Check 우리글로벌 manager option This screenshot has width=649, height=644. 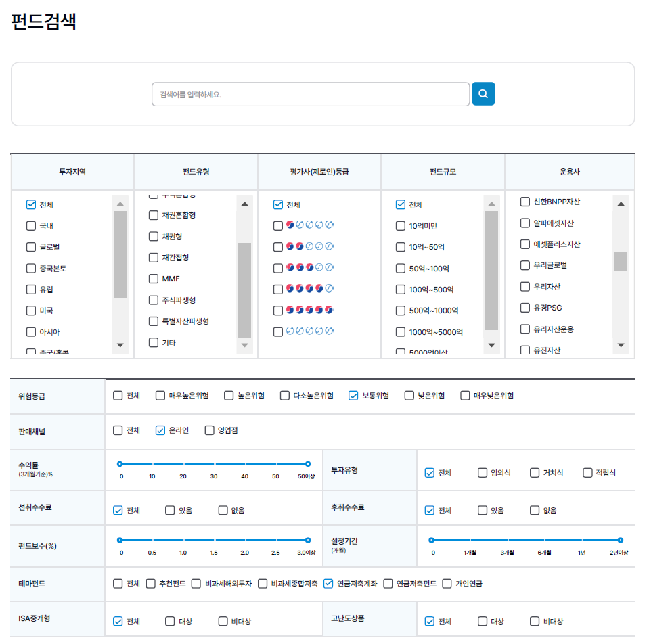click(525, 265)
